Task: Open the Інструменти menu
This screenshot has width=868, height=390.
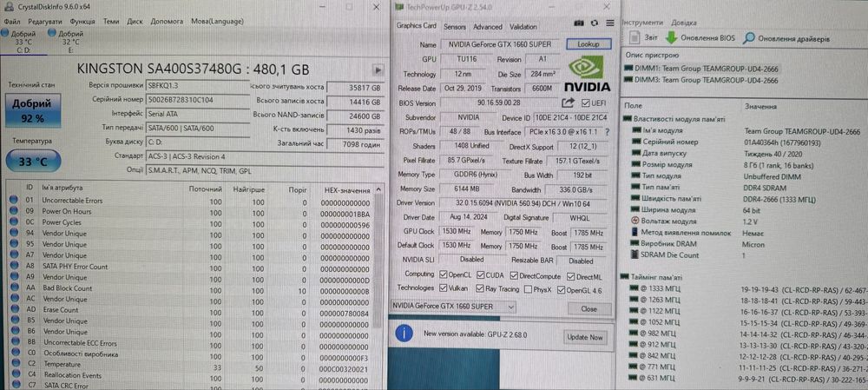Action: tap(642, 23)
